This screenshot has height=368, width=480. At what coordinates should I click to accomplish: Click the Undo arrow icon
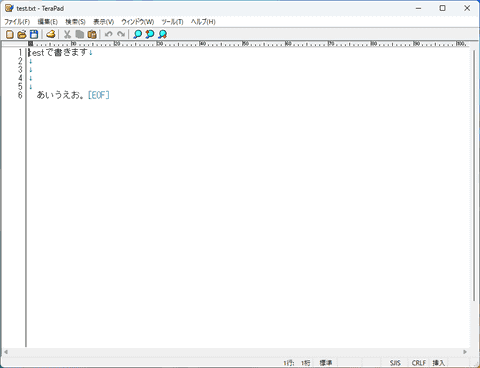tap(109, 34)
